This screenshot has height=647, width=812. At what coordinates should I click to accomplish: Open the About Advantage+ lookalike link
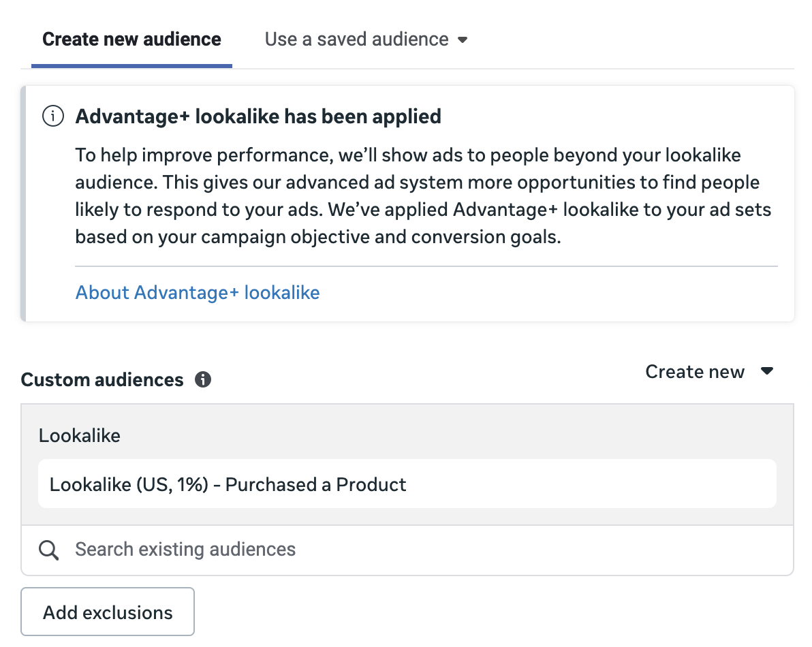tap(198, 293)
